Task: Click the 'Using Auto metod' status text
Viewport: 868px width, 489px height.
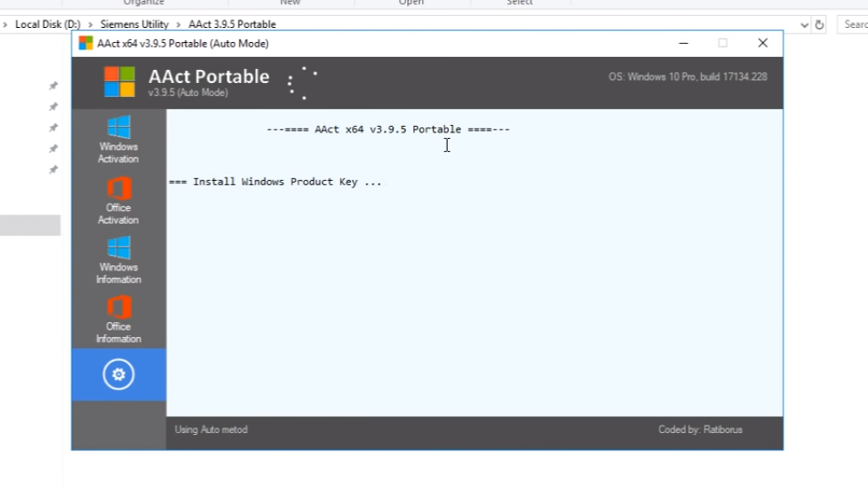Action: (211, 430)
